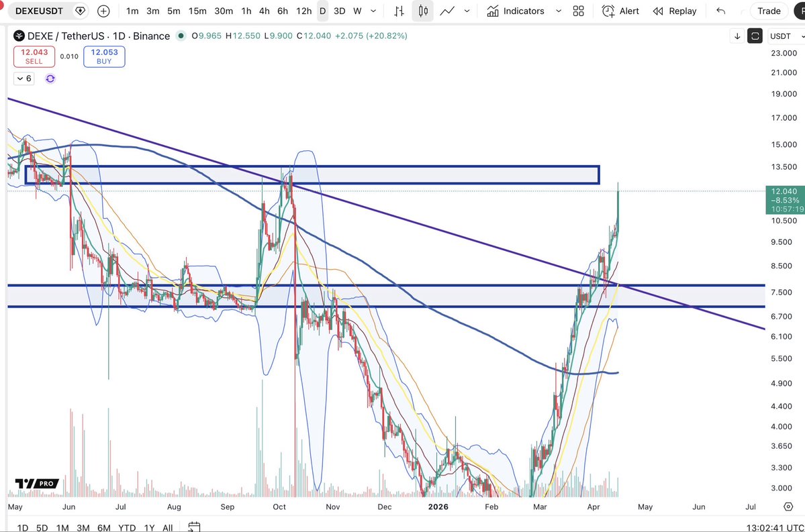805x532 pixels.
Task: Click the scroll-down arrow icon near price scale
Action: (x=737, y=36)
